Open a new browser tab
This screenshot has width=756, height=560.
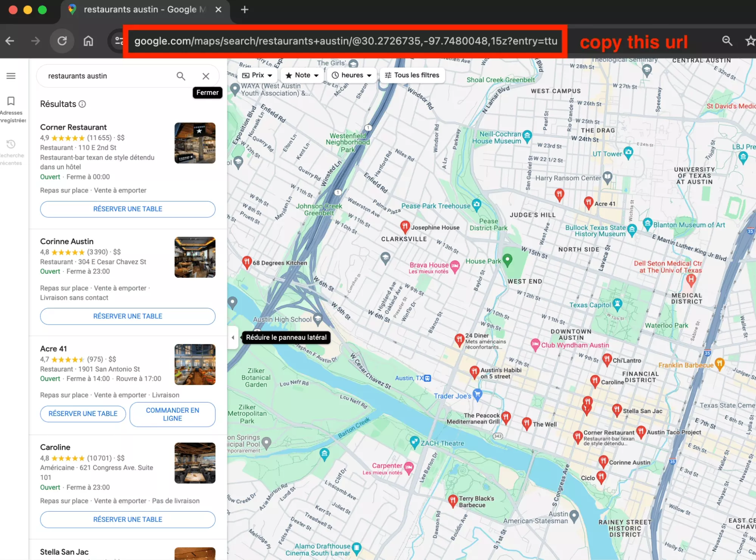(244, 9)
